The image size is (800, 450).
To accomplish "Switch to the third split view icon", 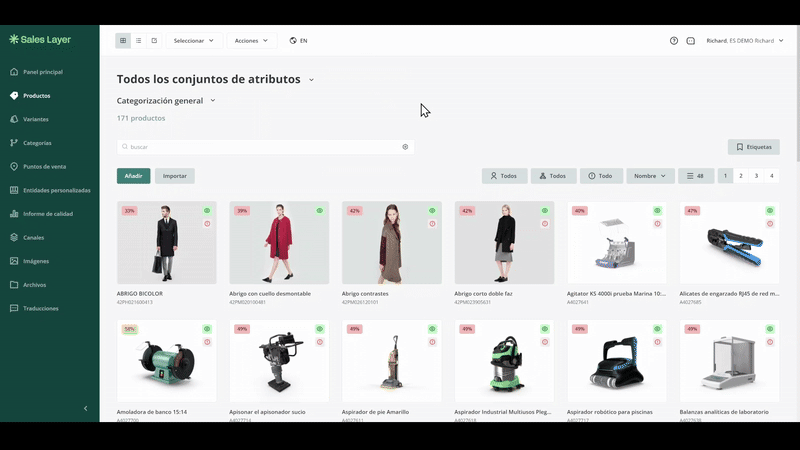I will pyautogui.click(x=154, y=40).
